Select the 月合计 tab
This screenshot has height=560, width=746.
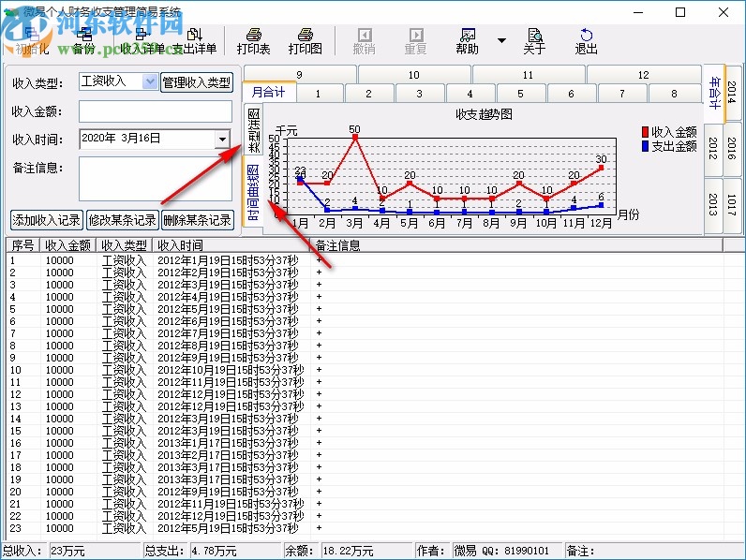(269, 92)
